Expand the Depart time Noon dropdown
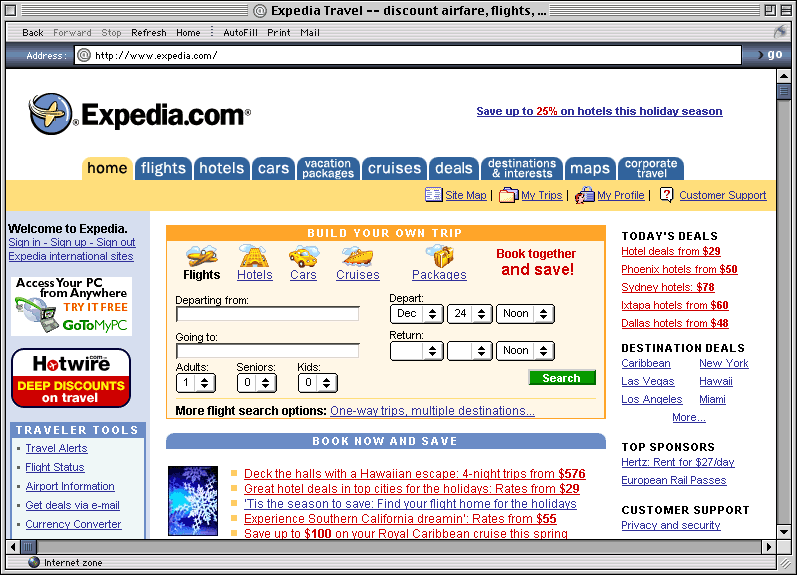Screen dimensions: 797x575 tap(524, 314)
